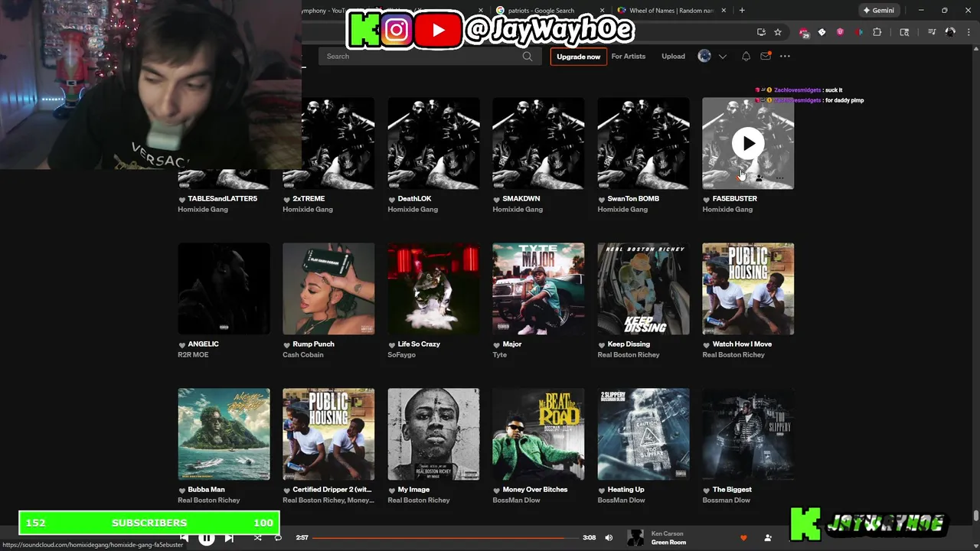
Task: Open the Money Over Bitches title
Action: coord(535,489)
